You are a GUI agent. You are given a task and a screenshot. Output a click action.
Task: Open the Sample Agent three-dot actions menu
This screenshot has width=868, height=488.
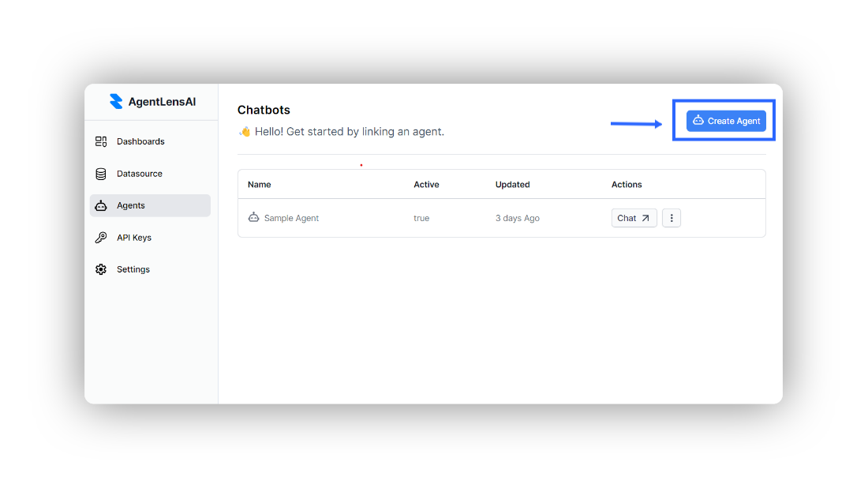pyautogui.click(x=672, y=218)
